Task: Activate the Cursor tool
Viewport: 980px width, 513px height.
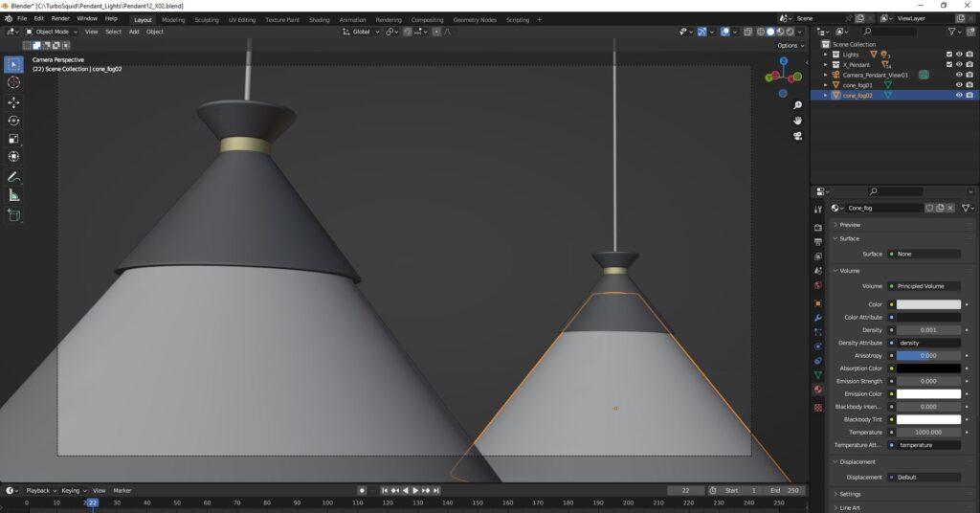Action: (13, 82)
